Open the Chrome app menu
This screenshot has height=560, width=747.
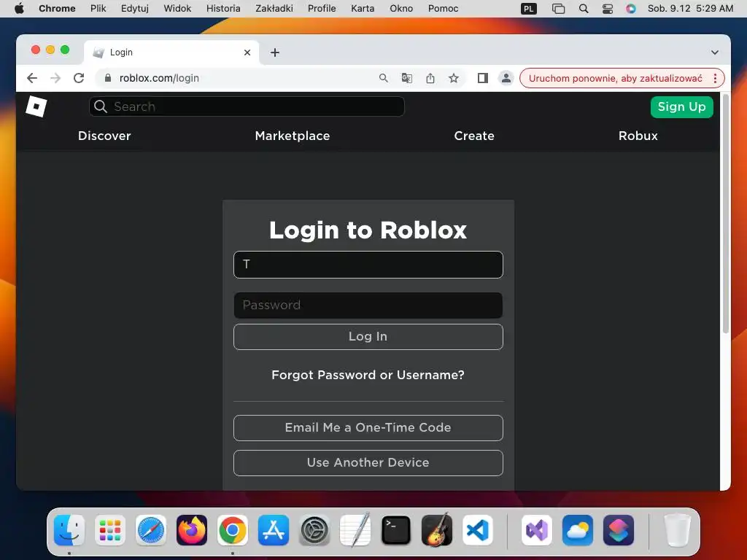(57, 9)
